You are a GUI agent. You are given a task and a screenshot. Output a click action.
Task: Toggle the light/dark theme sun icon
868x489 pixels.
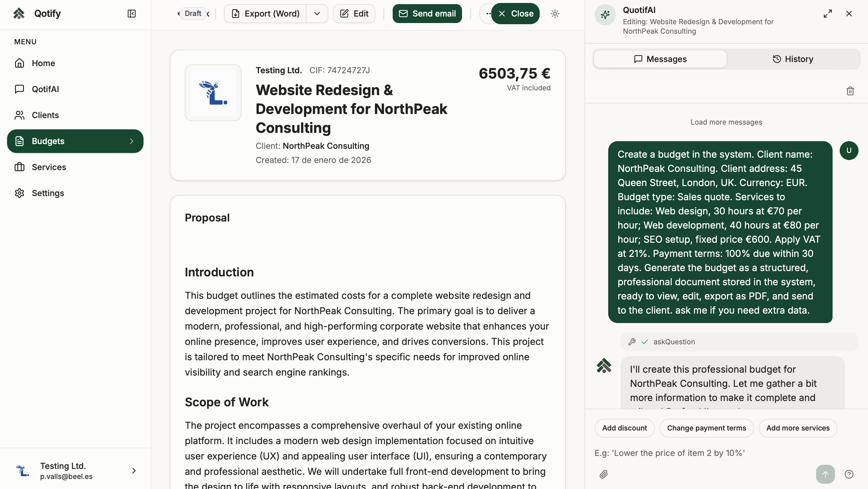pyautogui.click(x=555, y=14)
